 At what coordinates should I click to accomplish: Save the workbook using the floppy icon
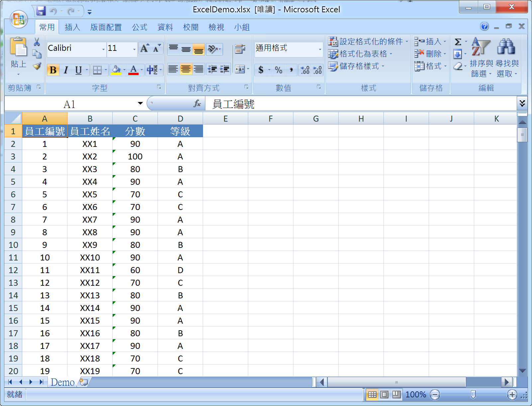point(41,11)
